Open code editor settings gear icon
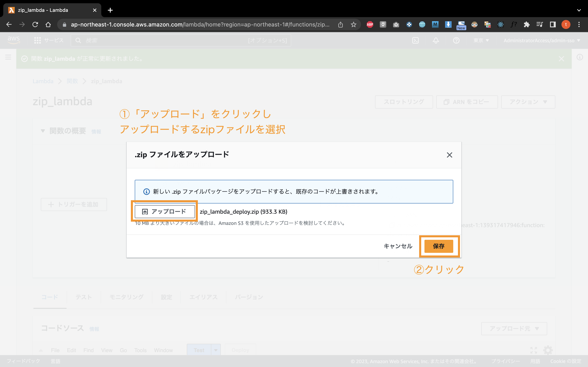This screenshot has height=367, width=588. coord(548,350)
